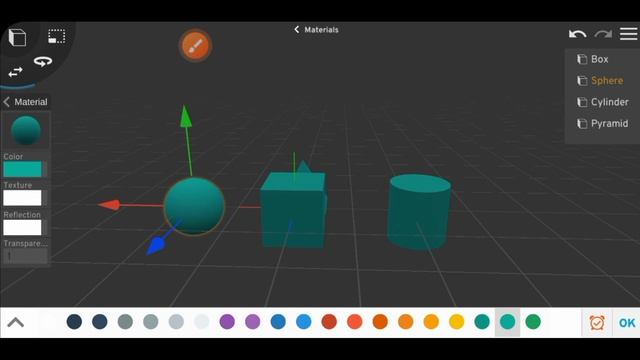The width and height of the screenshot is (640, 360).
Task: Tap the orbit rotate icon
Action: click(x=43, y=62)
